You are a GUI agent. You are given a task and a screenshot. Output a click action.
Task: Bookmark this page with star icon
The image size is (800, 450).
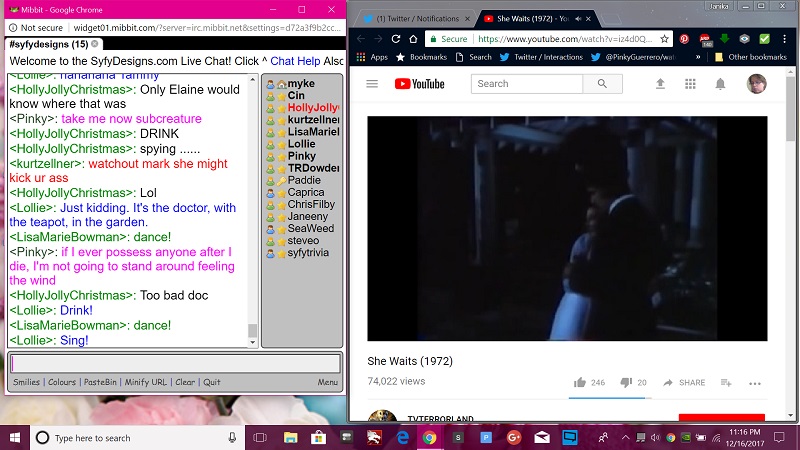[x=664, y=39]
